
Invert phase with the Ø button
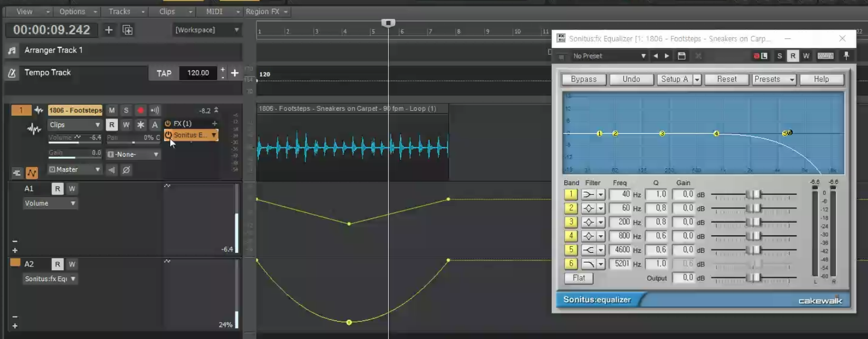(x=126, y=170)
